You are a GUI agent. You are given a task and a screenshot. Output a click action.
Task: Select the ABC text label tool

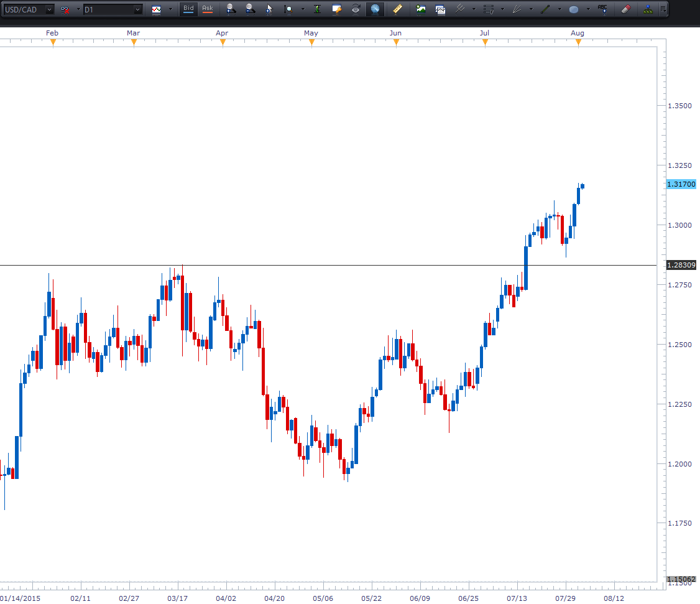point(602,9)
